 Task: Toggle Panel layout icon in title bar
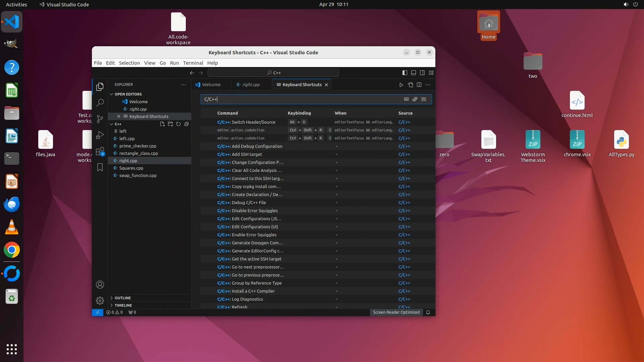[414, 73]
